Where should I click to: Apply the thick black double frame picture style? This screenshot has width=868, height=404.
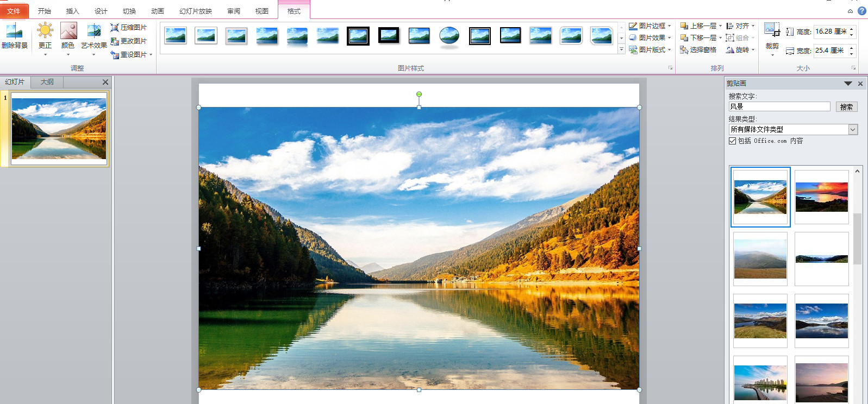358,36
